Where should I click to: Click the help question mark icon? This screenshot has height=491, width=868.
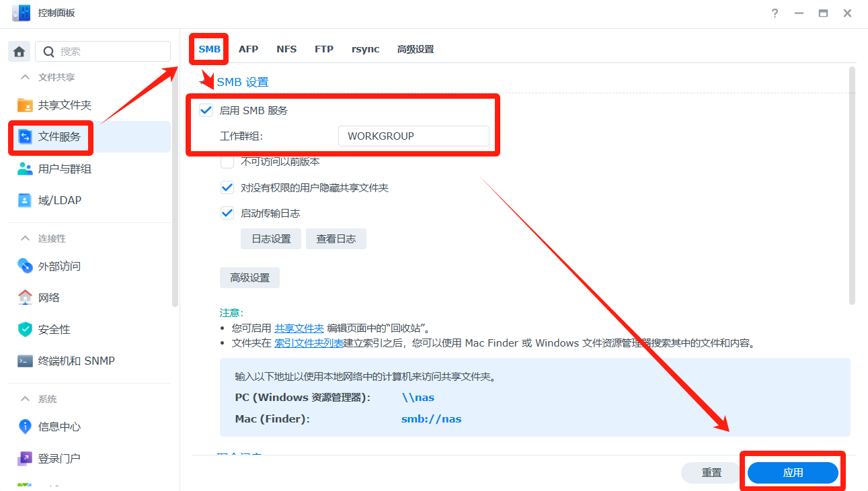click(x=775, y=13)
